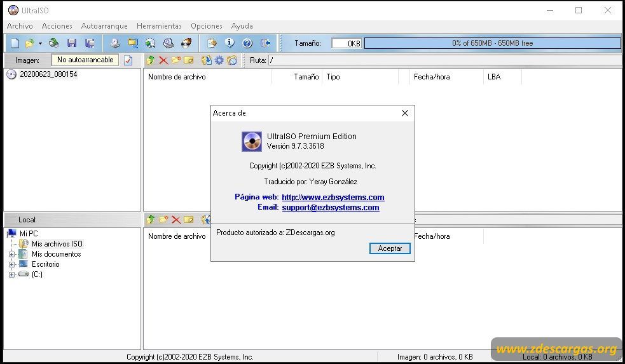625x364 pixels.
Task: Expand the Escritorio tree node
Action: click(x=11, y=264)
